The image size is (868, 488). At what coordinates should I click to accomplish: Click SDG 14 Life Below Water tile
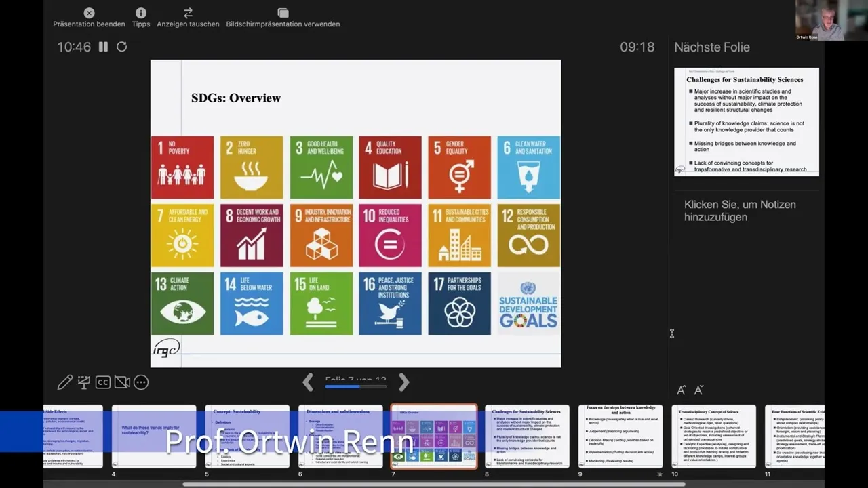(252, 304)
